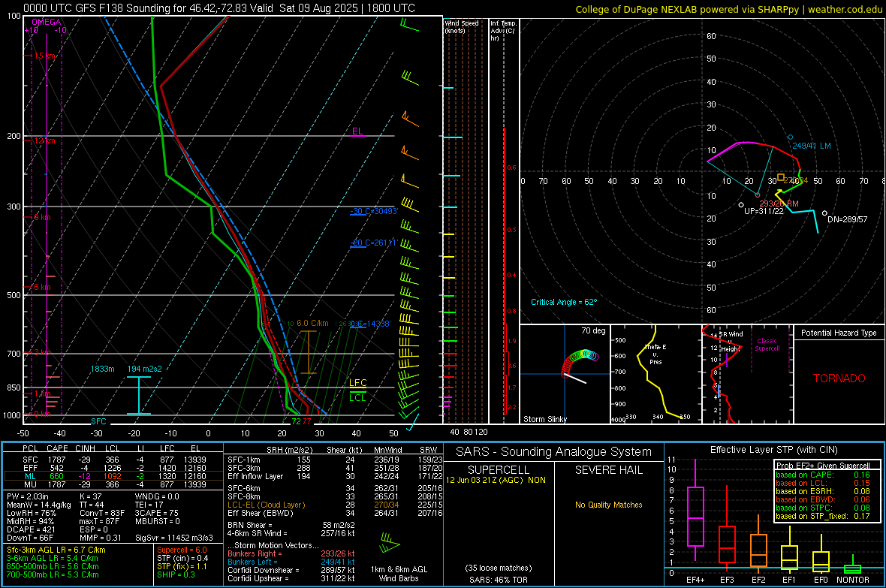The height and width of the screenshot is (588, 886).
Task: Click the Eff Inflow Layer shear row
Action: 335,476
